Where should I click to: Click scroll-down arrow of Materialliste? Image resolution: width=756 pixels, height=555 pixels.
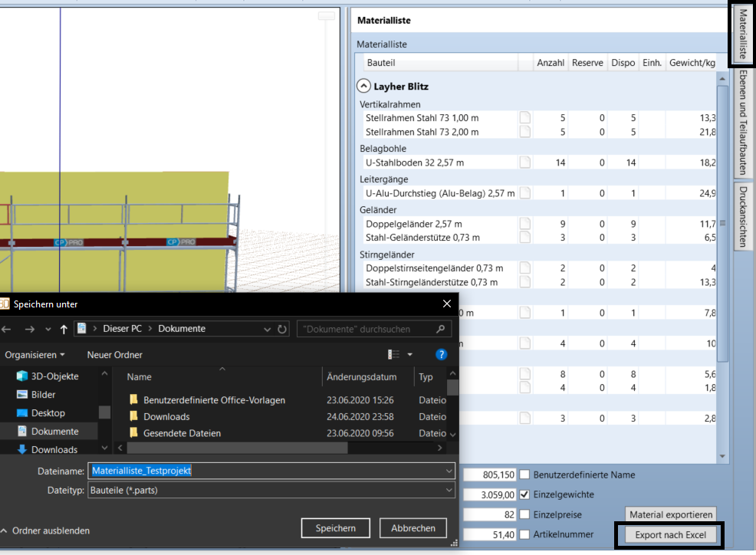coord(722,456)
